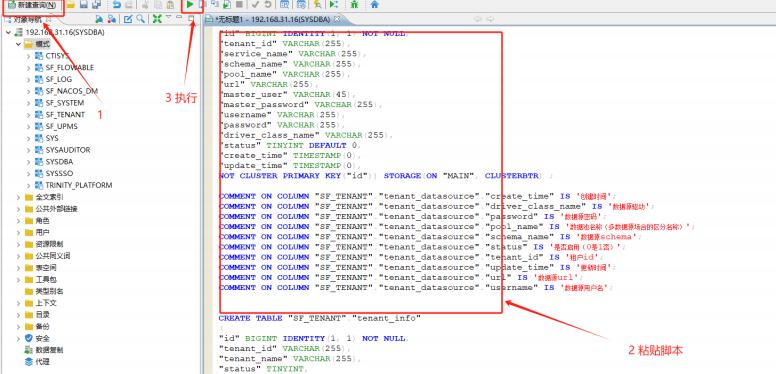The image size is (776, 374).
Task: Click the green expand arrows navigator icon
Action: (x=157, y=19)
